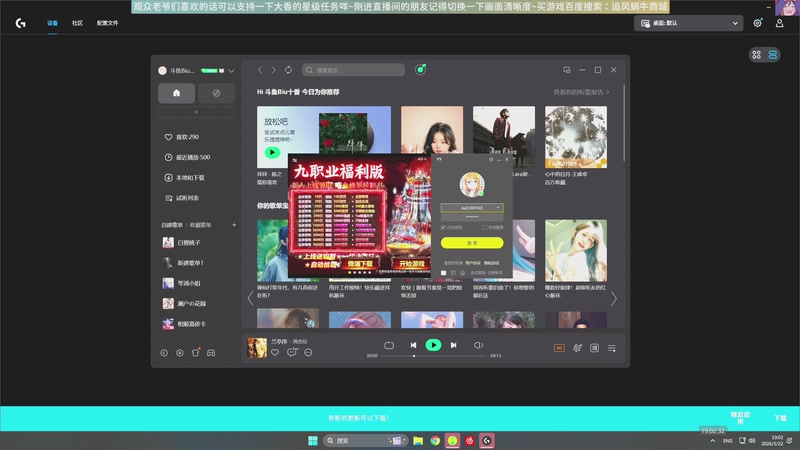Click 稍后应用 on the update banner
Viewport: 800px width, 450px height.
click(740, 418)
